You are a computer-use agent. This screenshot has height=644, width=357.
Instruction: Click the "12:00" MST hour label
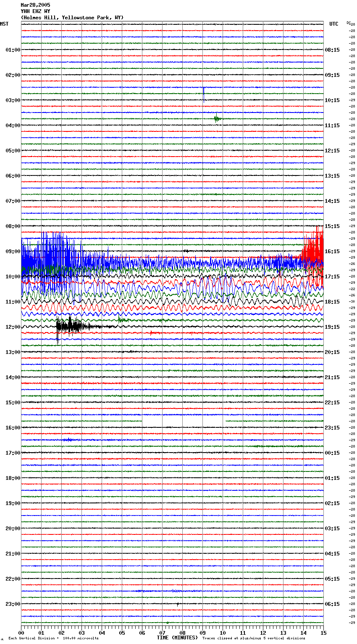[13, 327]
